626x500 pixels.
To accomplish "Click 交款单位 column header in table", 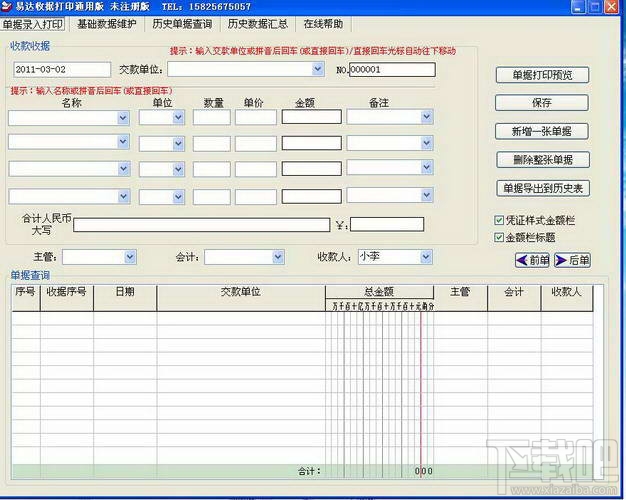I will pyautogui.click(x=241, y=298).
